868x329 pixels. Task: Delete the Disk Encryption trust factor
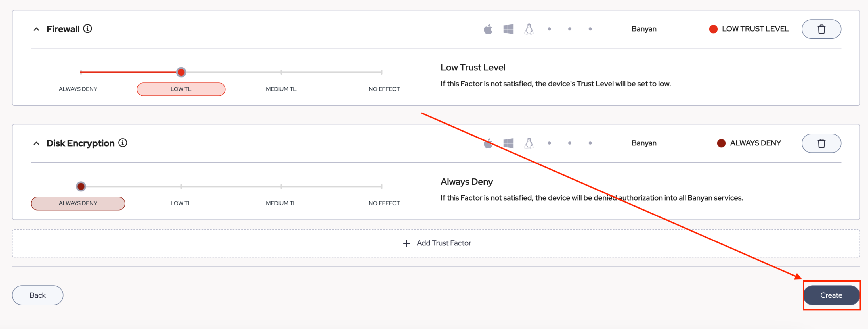coord(821,143)
